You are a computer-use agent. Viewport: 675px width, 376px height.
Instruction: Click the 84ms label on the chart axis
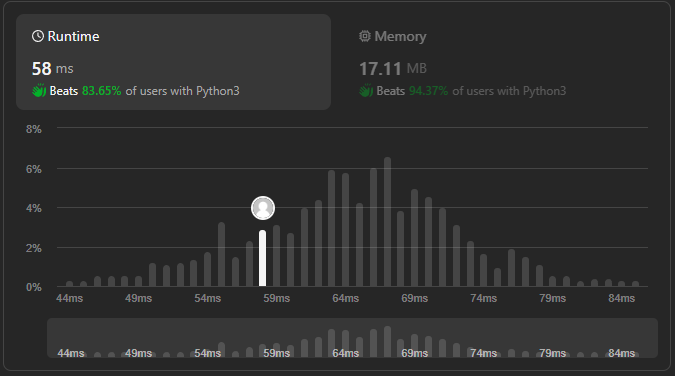(x=622, y=298)
